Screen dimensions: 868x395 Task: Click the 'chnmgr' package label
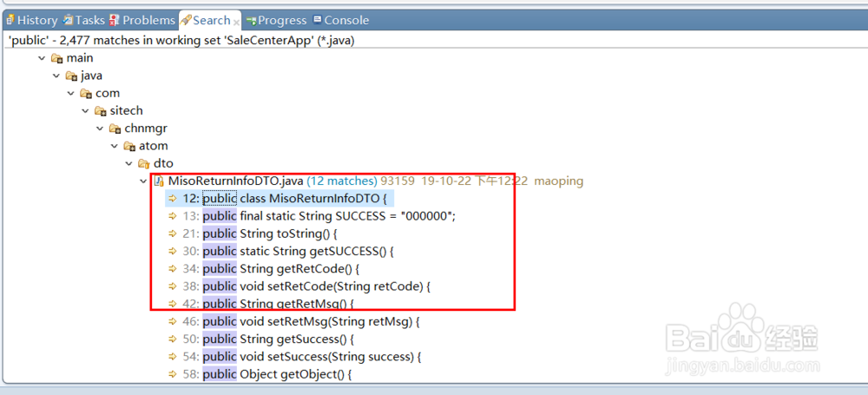pyautogui.click(x=146, y=128)
